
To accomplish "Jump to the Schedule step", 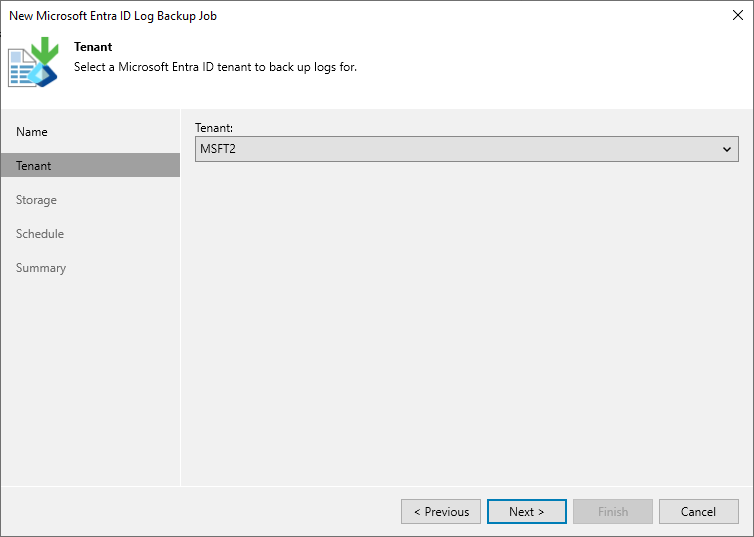I will coord(40,234).
